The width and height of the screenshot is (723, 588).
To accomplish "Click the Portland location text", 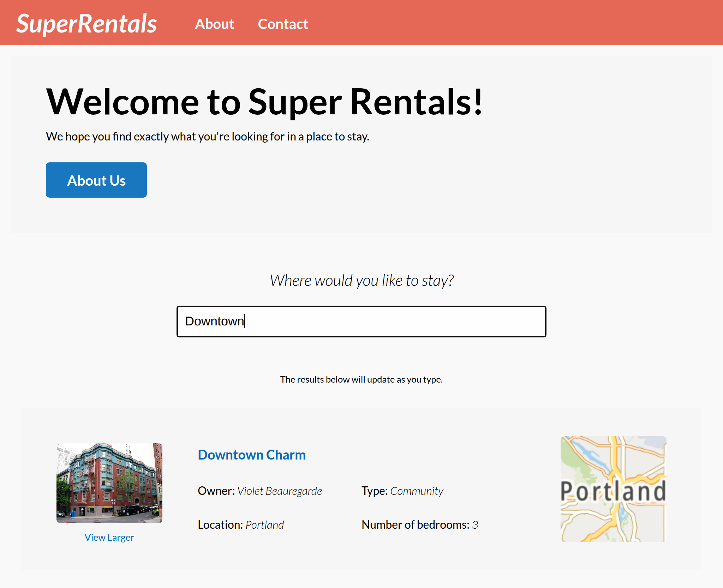I will click(265, 525).
